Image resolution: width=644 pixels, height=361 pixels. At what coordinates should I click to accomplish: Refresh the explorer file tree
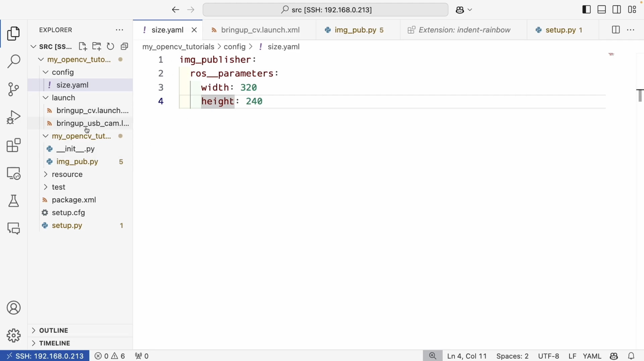[x=110, y=46]
